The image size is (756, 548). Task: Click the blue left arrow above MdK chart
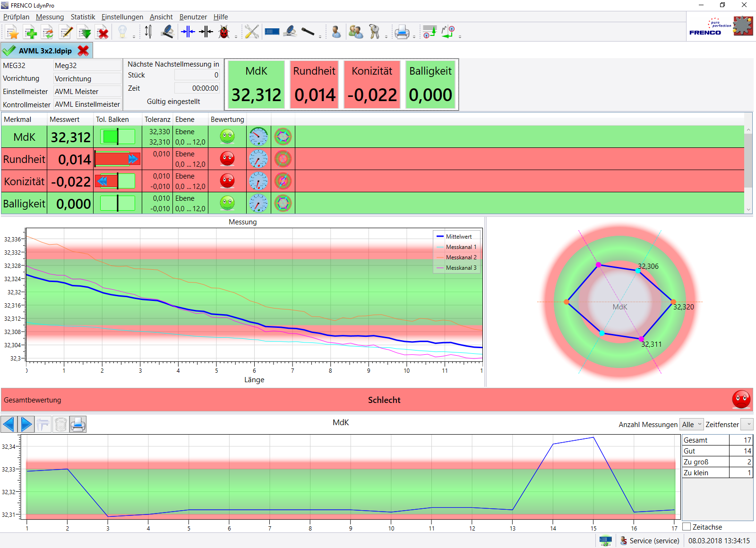[9, 424]
